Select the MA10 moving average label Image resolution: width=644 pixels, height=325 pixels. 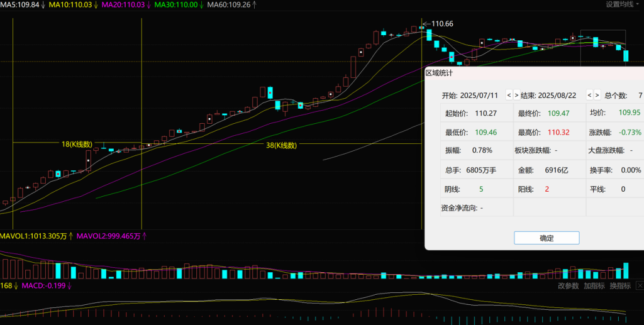tap(73, 4)
